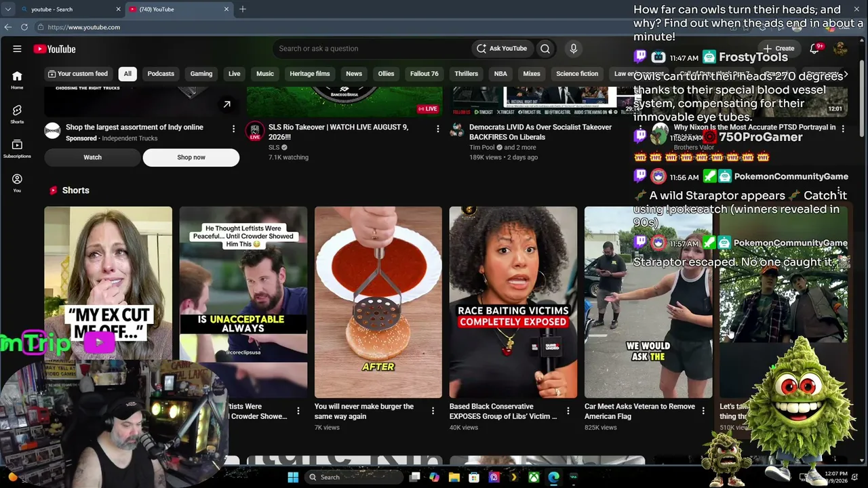
Task: Open more options for Indy ad
Action: coord(233,129)
